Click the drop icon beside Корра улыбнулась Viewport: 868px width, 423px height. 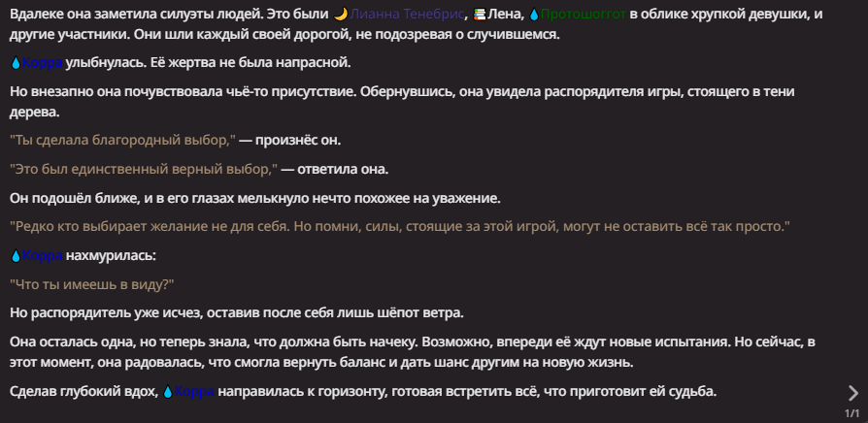pos(16,63)
